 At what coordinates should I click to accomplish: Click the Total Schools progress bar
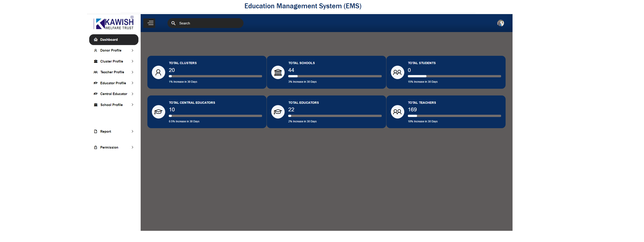335,76
